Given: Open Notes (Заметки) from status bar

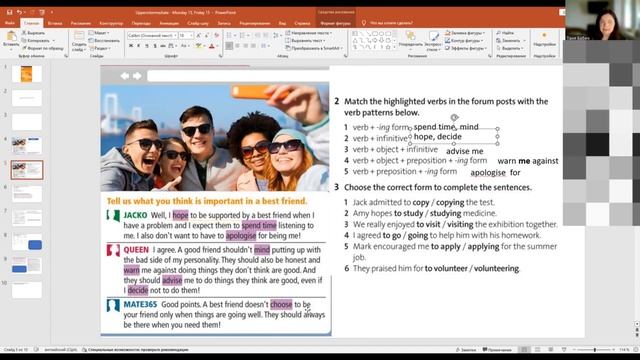Looking at the screenshot, I should pos(466,350).
